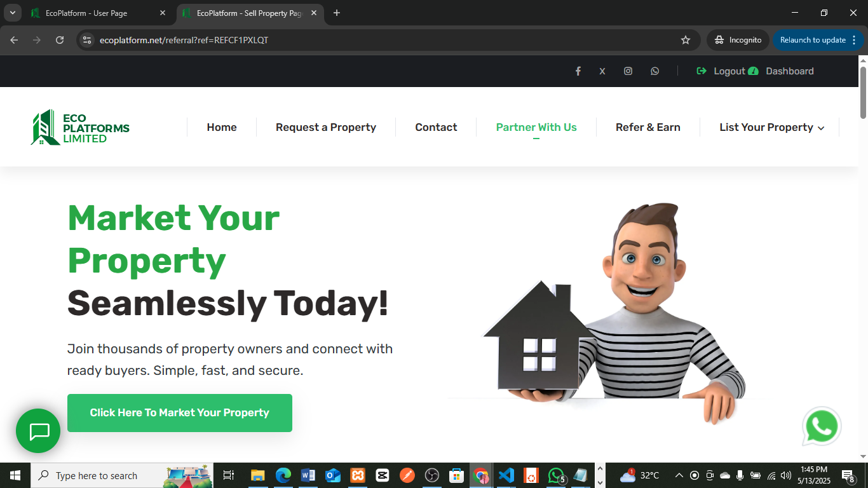The image size is (868, 488).
Task: Open the floating WhatsApp chat button
Action: tap(822, 426)
